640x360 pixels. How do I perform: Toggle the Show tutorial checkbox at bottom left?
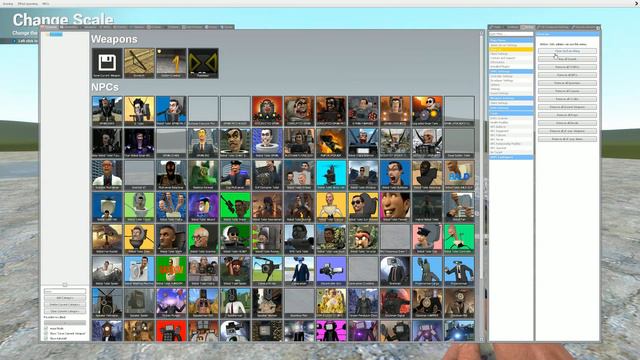(x=46, y=338)
